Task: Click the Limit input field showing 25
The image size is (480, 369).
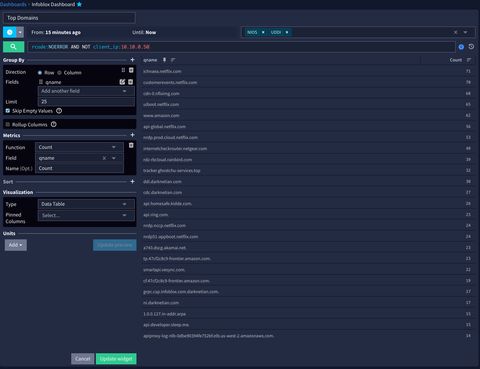Action: [86, 102]
